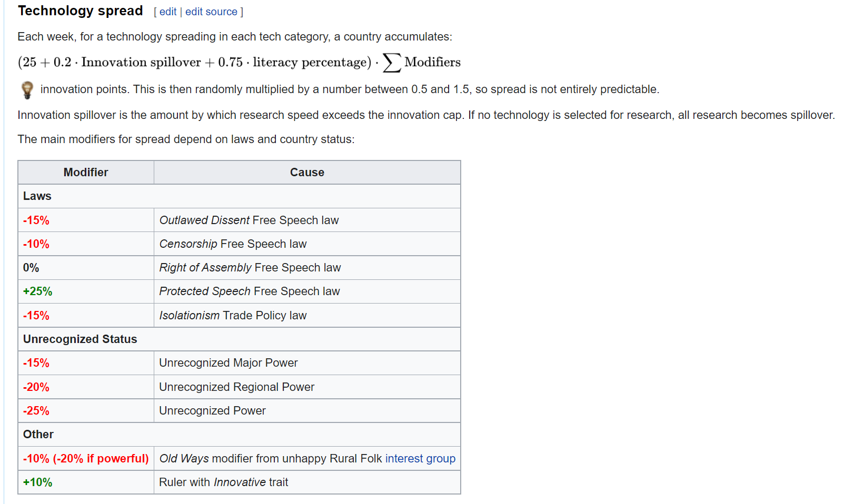
Task: Follow the interest group link
Action: pyautogui.click(x=420, y=459)
